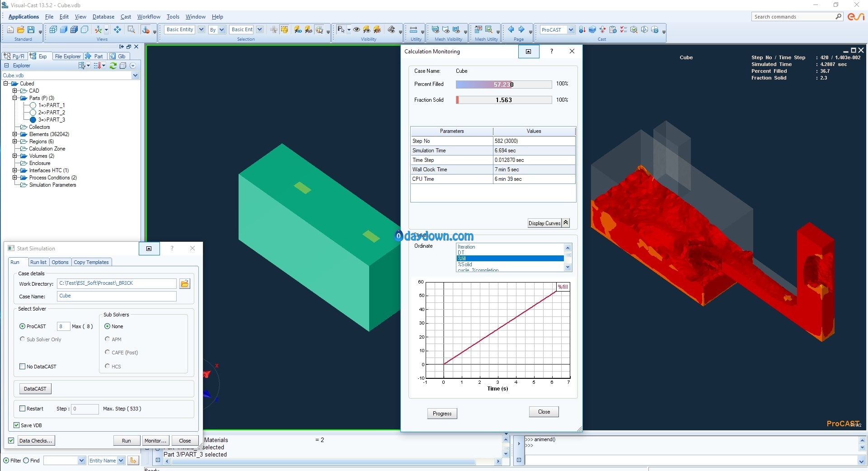Click the pan/move view arrows icon
This screenshot has height=471, width=868.
[117, 30]
